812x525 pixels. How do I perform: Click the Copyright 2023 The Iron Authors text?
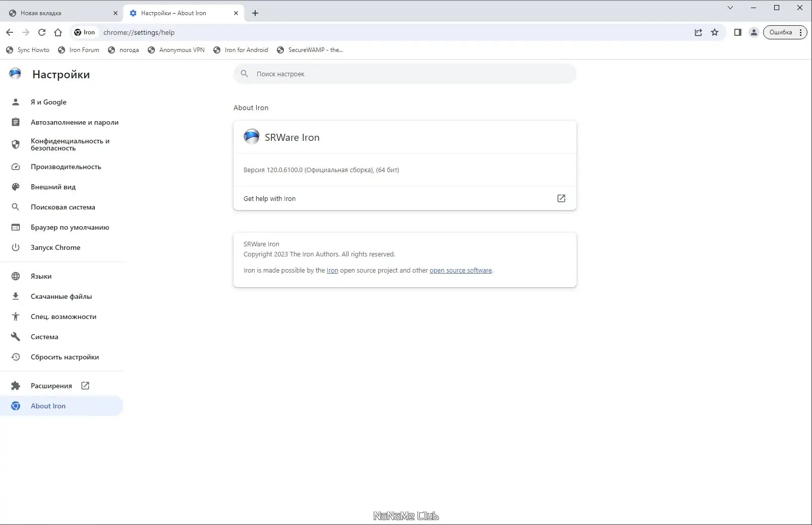[319, 254]
